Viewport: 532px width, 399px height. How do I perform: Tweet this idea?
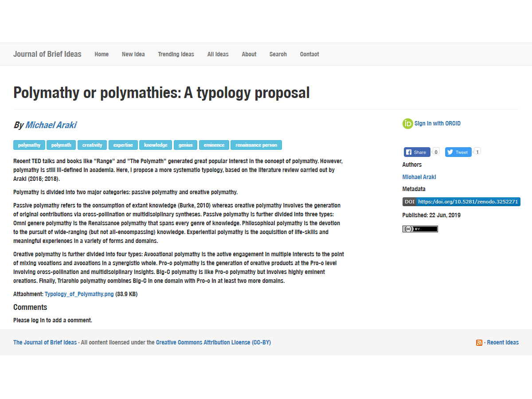coord(458,152)
